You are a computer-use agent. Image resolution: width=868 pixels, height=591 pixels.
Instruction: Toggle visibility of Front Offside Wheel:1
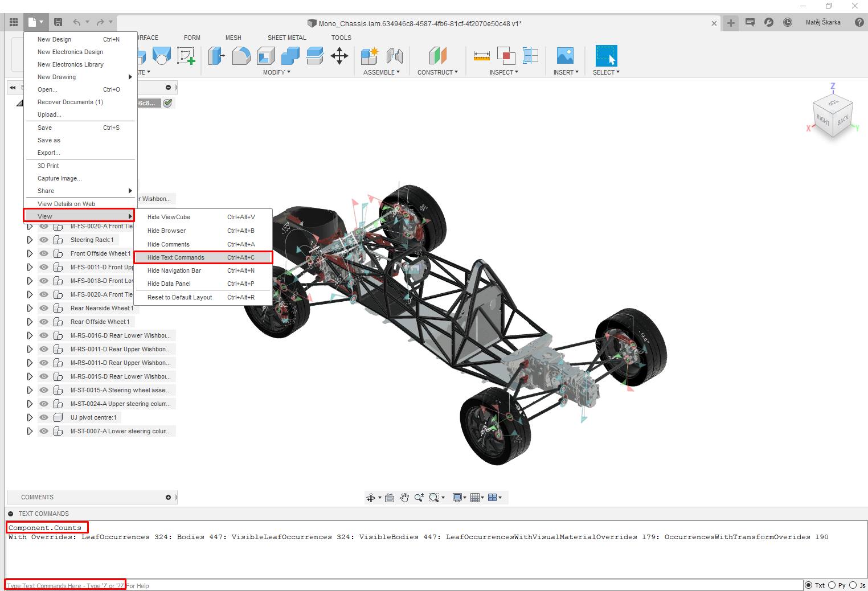click(44, 253)
